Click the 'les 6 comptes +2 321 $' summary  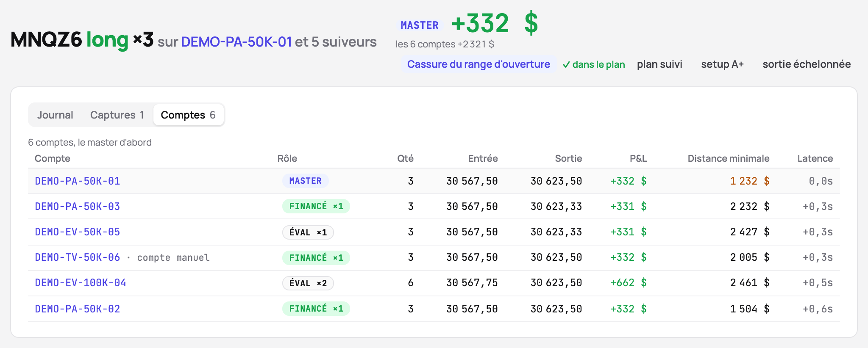pyautogui.click(x=445, y=44)
